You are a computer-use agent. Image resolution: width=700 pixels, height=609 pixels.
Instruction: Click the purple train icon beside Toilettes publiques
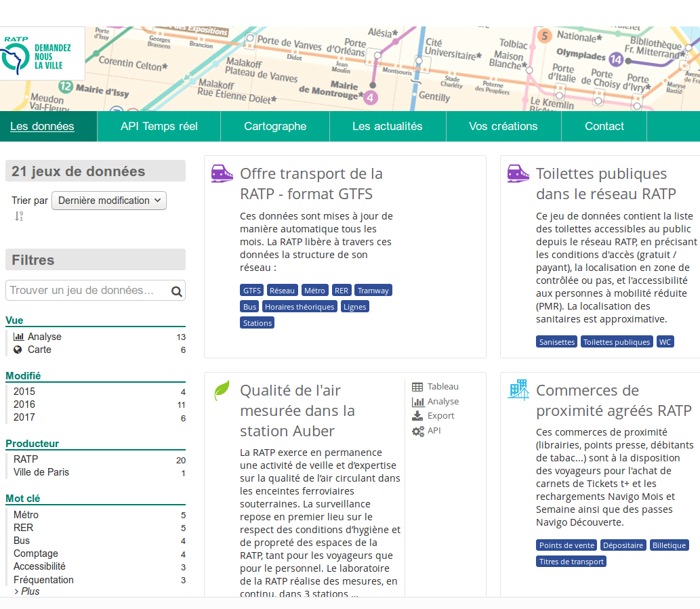pos(518,173)
